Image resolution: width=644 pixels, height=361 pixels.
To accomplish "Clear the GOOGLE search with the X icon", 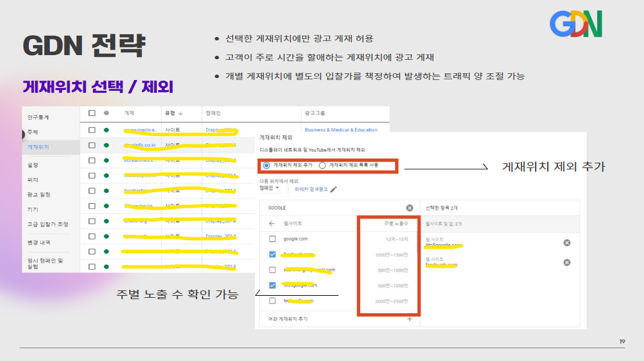I will pos(410,208).
